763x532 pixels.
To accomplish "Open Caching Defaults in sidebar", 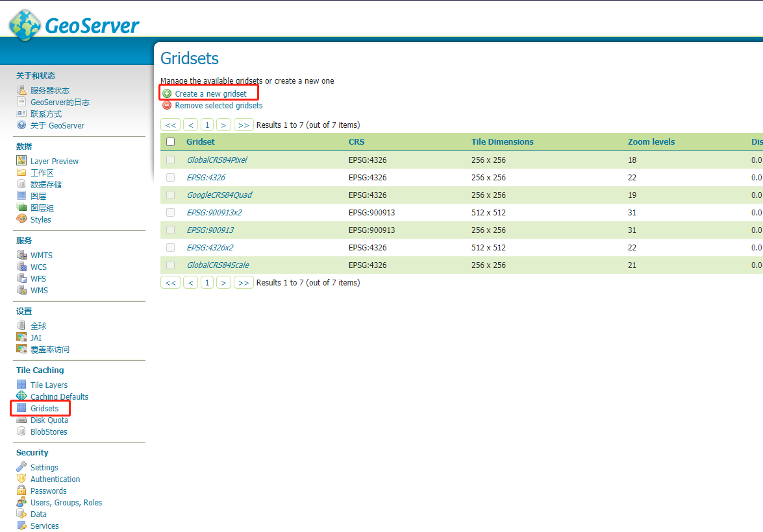I will pyautogui.click(x=59, y=396).
